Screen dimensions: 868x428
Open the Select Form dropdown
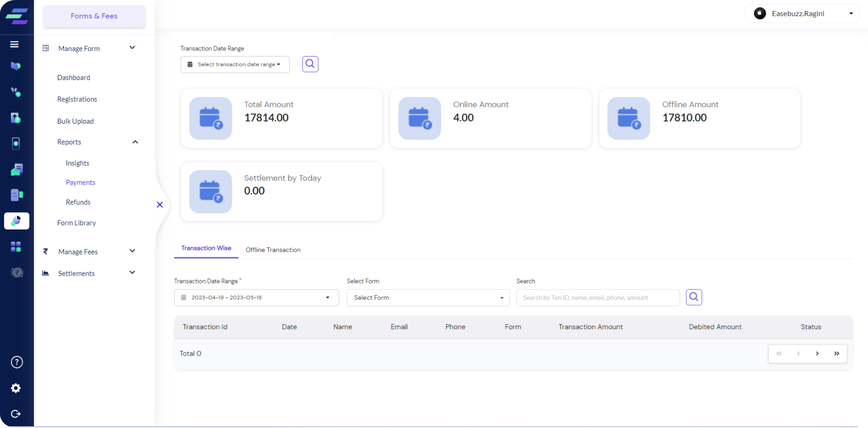[428, 297]
